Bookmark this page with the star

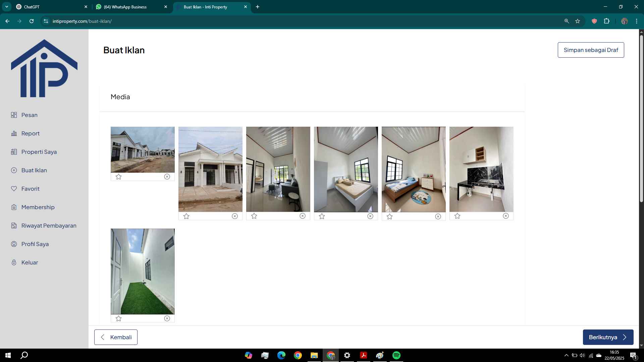pyautogui.click(x=578, y=21)
